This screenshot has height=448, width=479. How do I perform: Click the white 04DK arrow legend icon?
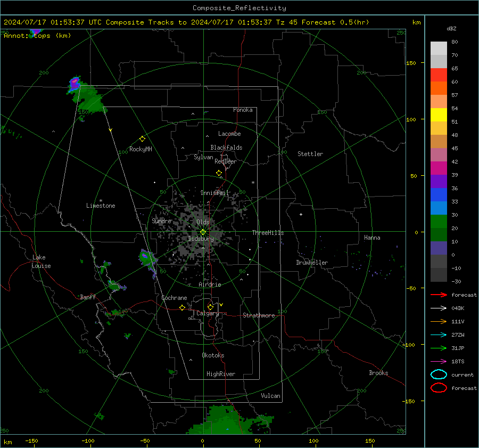439,308
